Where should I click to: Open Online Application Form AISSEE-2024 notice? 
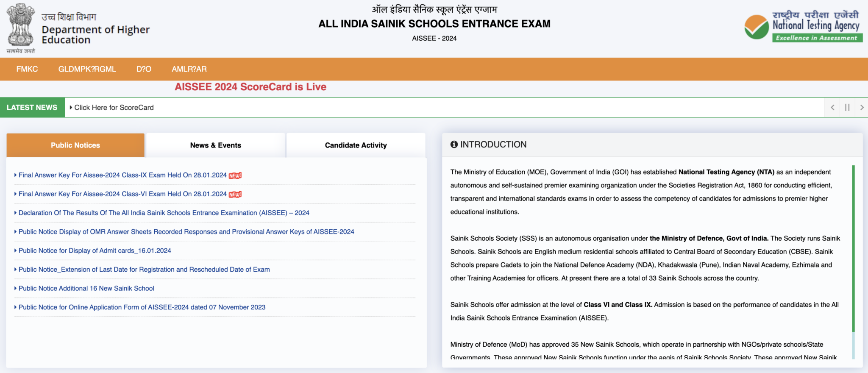142,307
